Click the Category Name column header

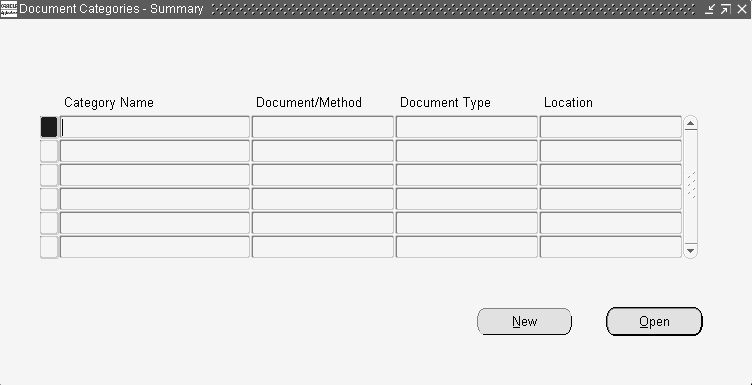[x=109, y=103]
